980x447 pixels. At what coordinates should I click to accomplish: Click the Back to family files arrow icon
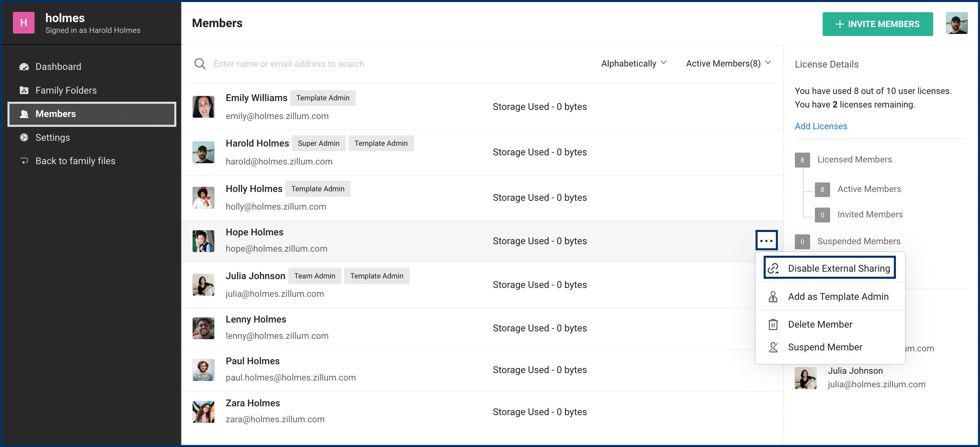click(x=24, y=161)
